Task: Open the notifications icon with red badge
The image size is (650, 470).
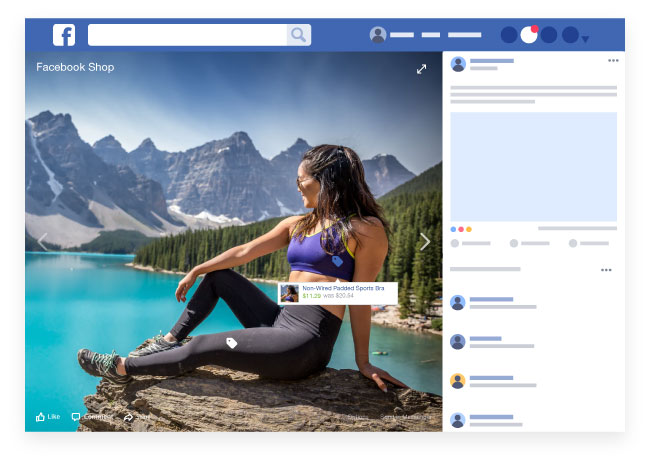Action: [x=529, y=35]
